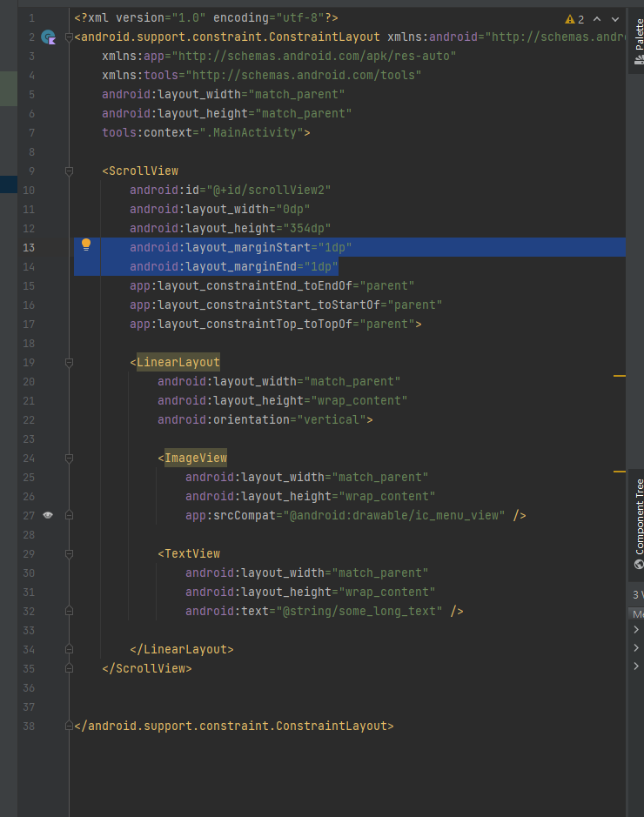Viewport: 644px width, 817px height.
Task: Open the intention lightbulb on line 13
Action: pyautogui.click(x=86, y=244)
